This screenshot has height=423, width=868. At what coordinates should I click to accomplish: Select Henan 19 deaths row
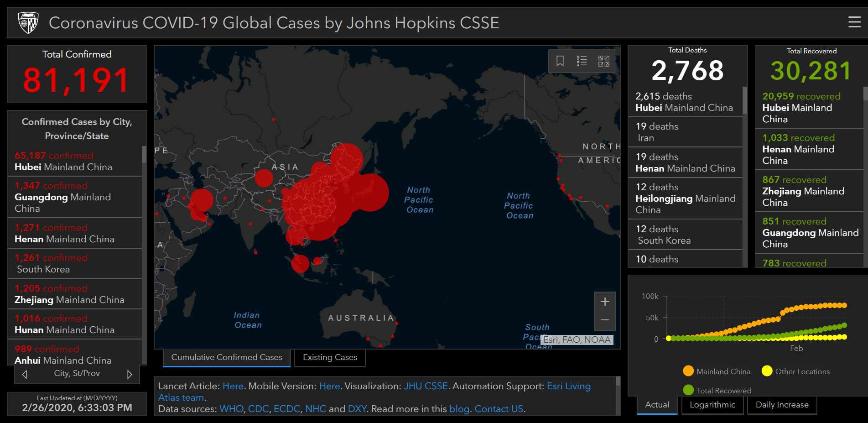(x=685, y=162)
